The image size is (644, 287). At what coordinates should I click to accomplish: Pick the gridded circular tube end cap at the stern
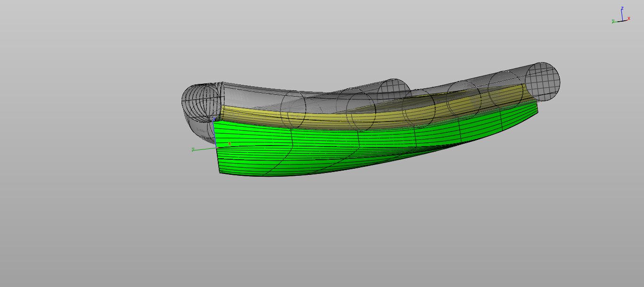click(543, 82)
